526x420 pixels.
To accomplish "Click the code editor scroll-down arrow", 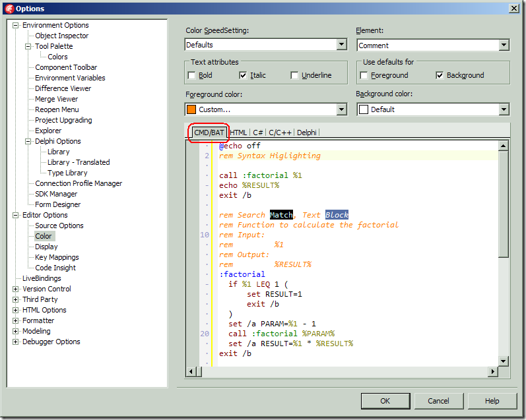I will 503,361.
